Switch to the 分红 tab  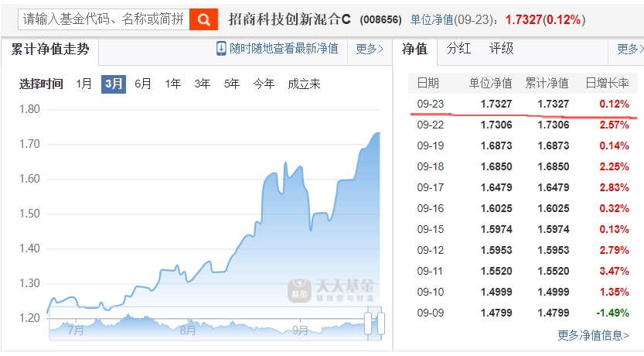tap(458, 49)
